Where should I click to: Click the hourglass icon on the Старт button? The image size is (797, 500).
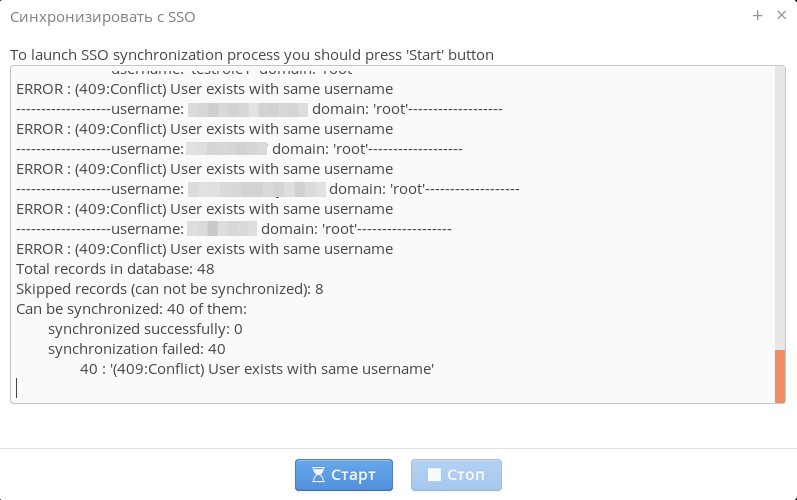pyautogui.click(x=318, y=475)
